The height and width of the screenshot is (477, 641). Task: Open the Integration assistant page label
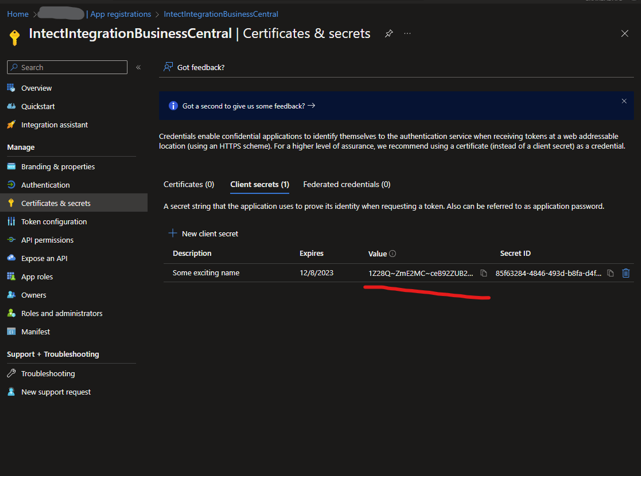(54, 125)
